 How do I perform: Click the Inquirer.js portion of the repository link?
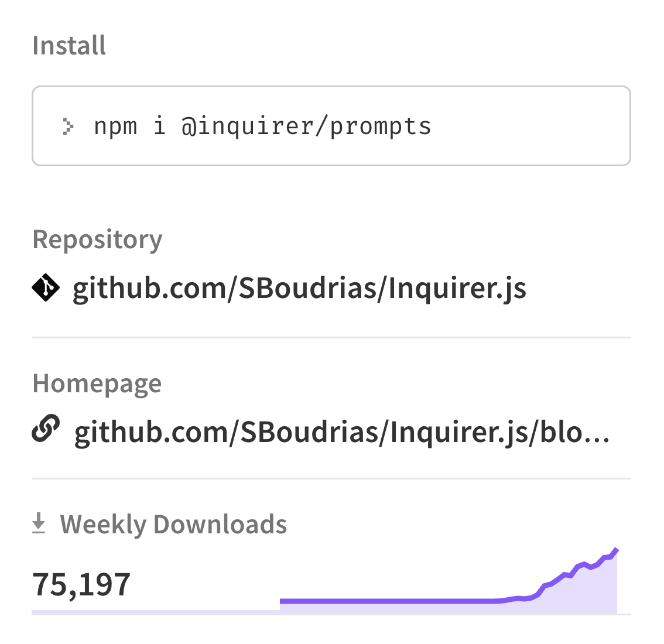point(457,288)
